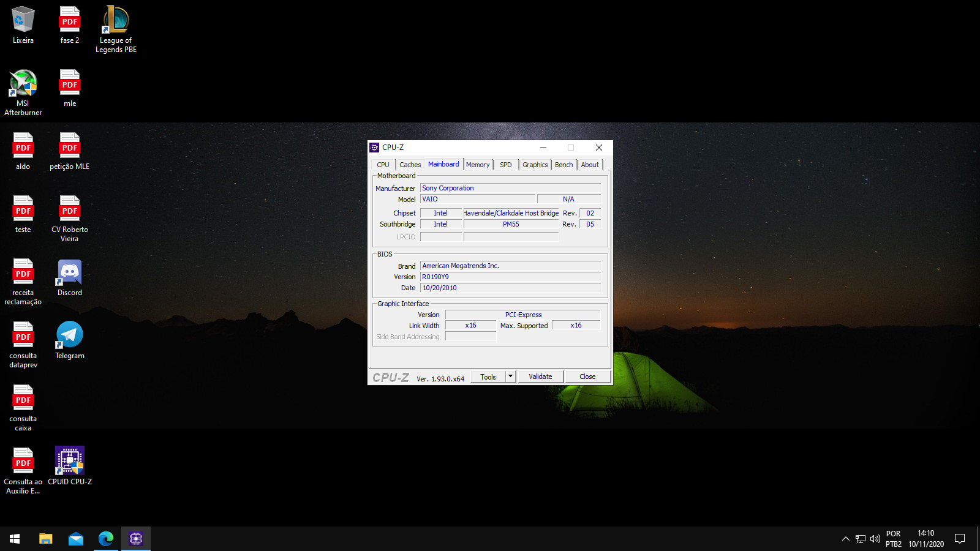Open Consulta ao Auxilio E... PDF file

pyautogui.click(x=23, y=471)
